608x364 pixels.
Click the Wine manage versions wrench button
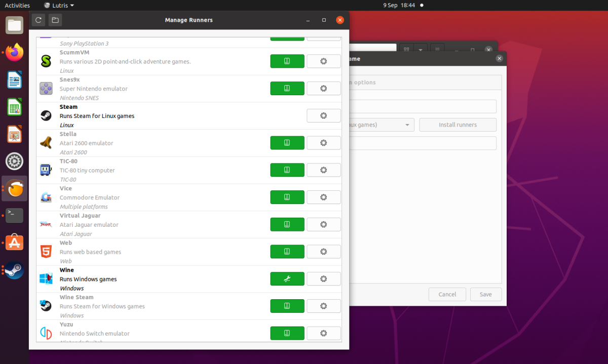coord(287,279)
